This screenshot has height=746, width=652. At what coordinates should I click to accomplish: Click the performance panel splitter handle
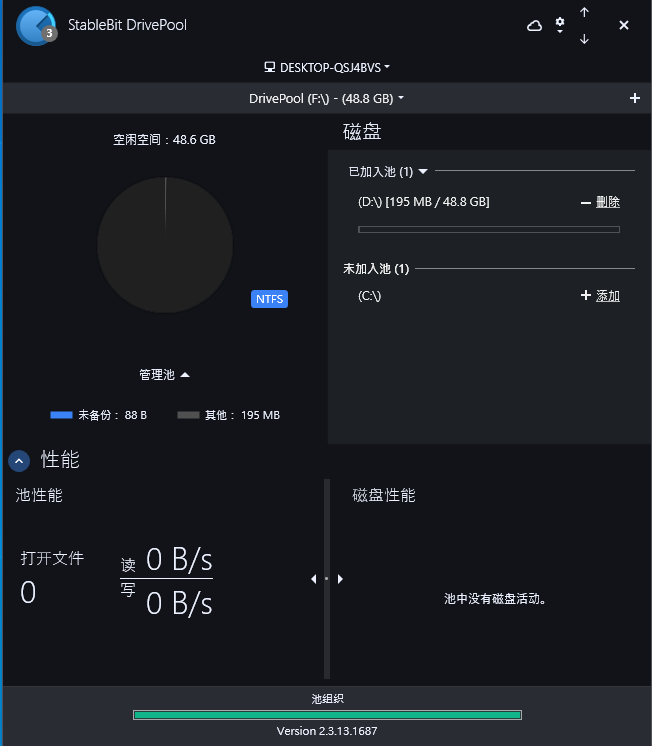tap(326, 579)
